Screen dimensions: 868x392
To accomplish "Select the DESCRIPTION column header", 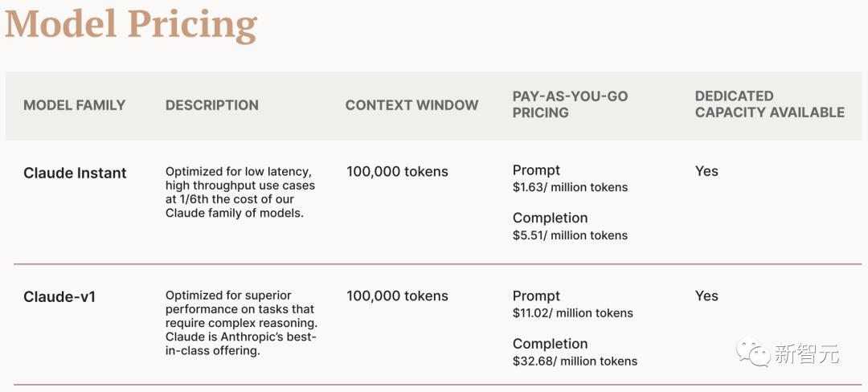I will pos(212,105).
